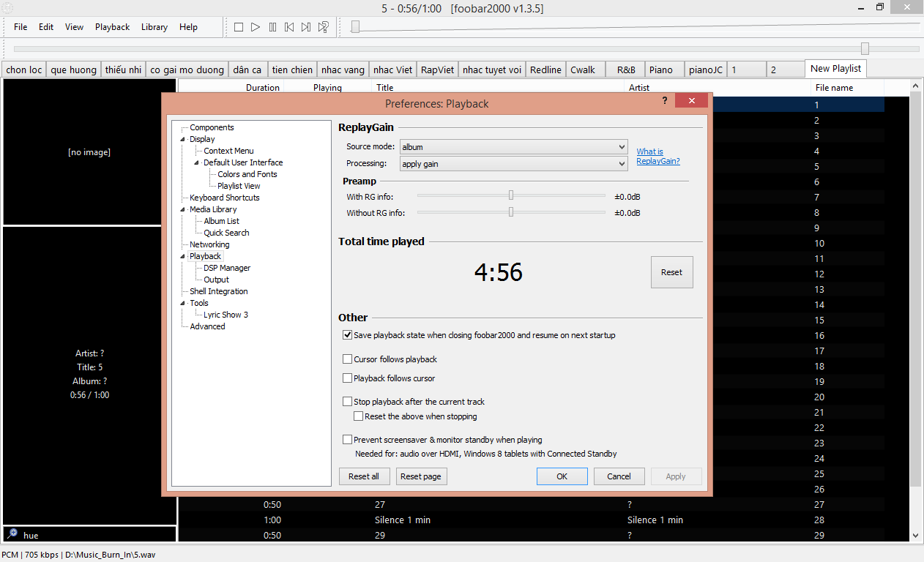Switch to the Redline playlist tab
The height and width of the screenshot is (562, 924).
click(x=545, y=70)
